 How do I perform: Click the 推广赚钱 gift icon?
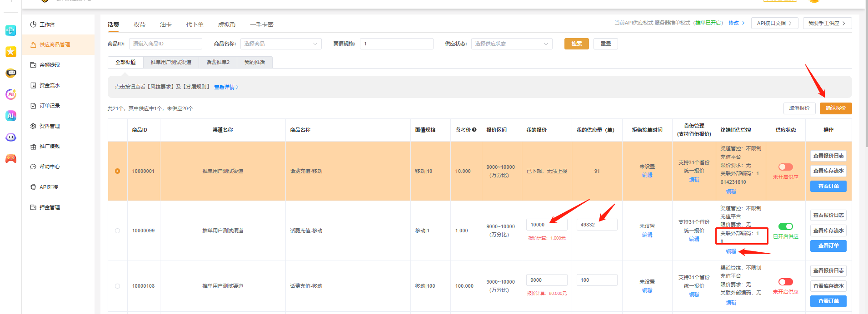click(33, 147)
